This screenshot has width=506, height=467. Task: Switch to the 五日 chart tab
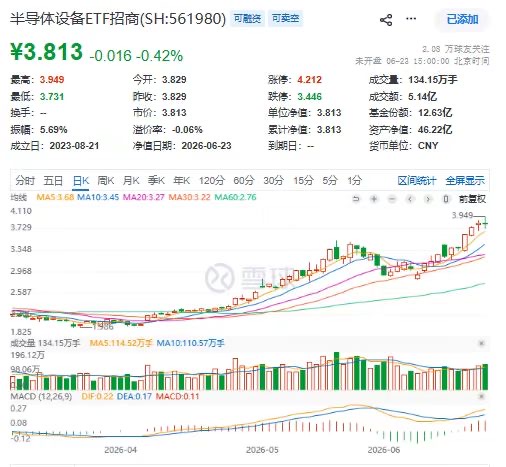point(53,180)
